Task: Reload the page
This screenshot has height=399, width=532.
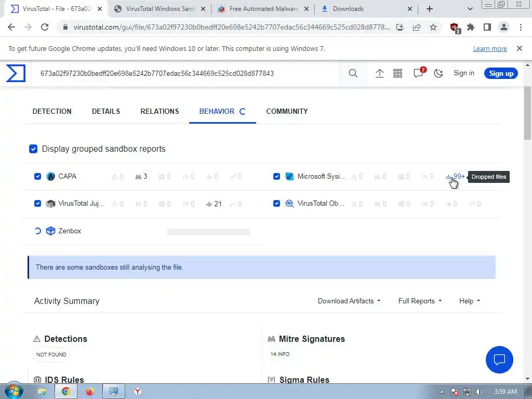Action: click(x=45, y=27)
